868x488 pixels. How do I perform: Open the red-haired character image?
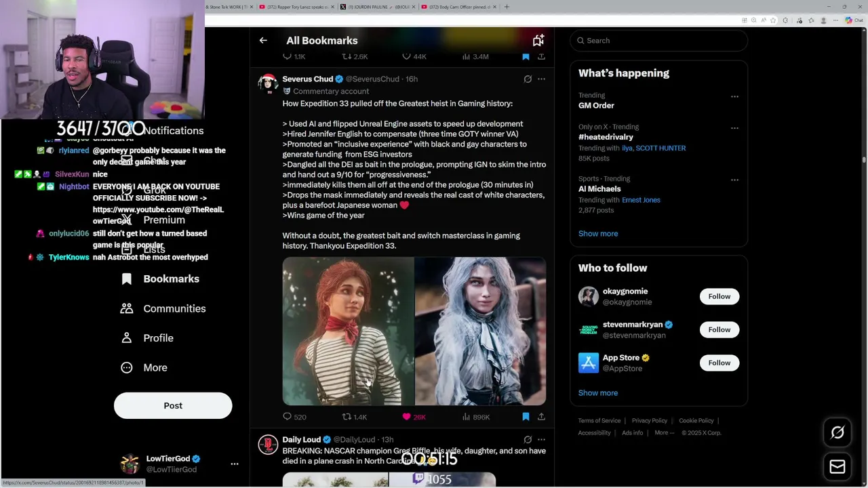tap(348, 331)
